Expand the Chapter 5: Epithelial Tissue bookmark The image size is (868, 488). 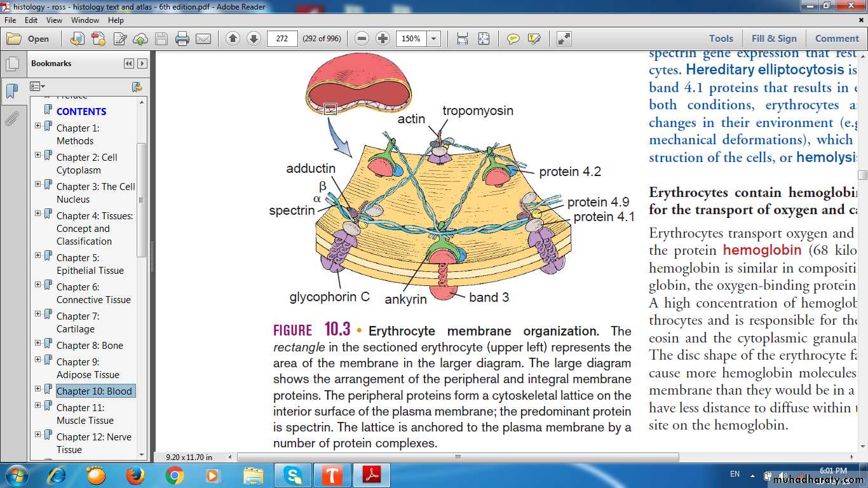tap(38, 254)
